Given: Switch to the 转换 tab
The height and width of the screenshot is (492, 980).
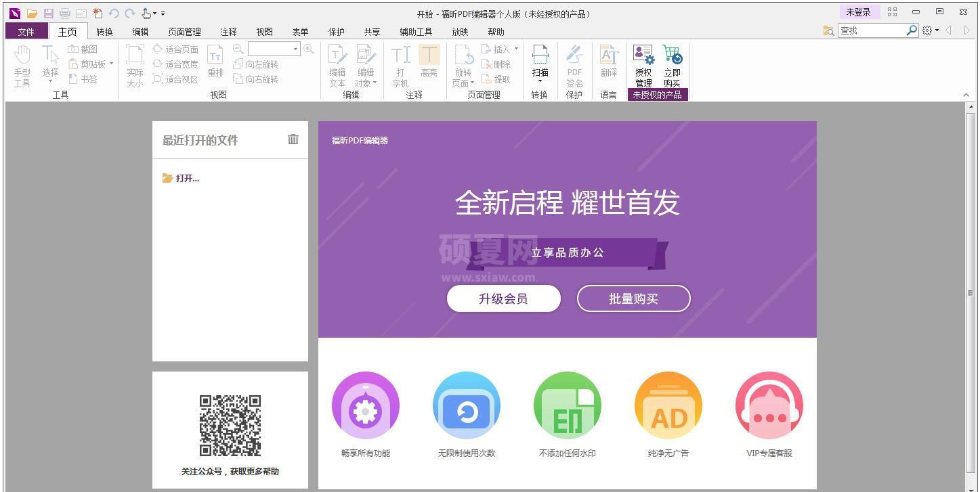Looking at the screenshot, I should [104, 32].
